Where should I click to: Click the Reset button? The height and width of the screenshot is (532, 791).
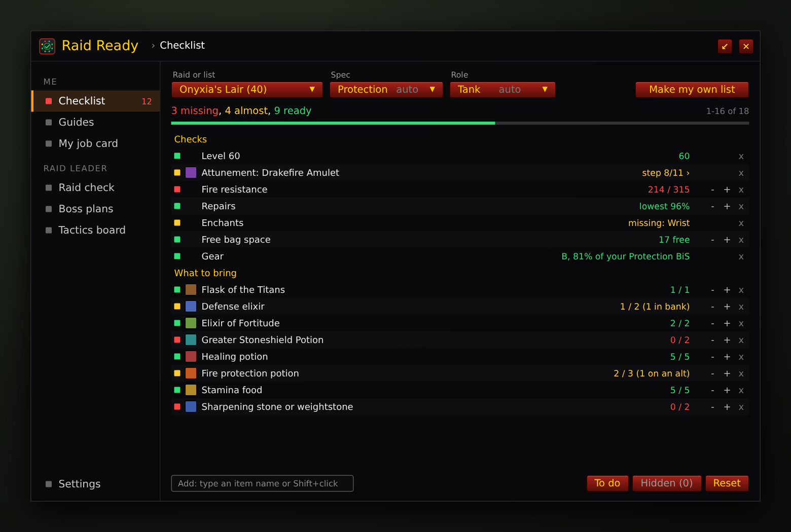pyautogui.click(x=727, y=483)
